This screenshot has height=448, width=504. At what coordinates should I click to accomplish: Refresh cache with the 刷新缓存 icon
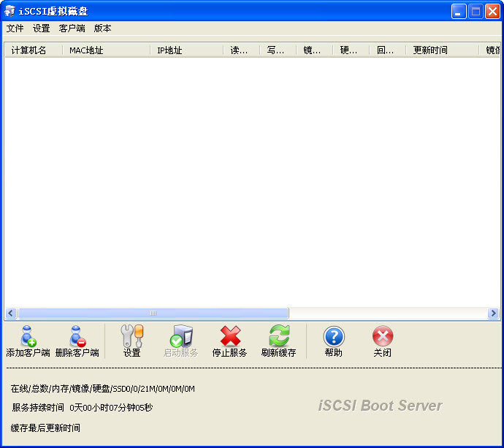278,341
